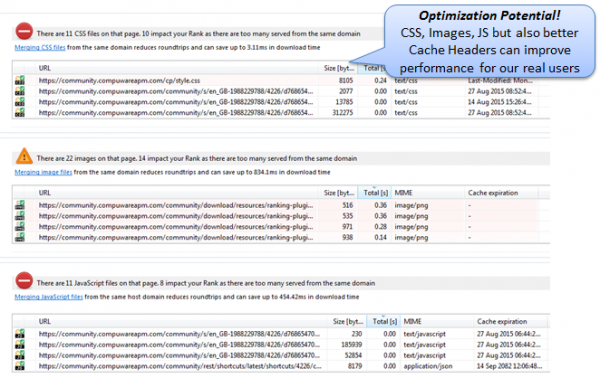Sort JavaScript table by Cache expiration header
The image size is (600, 378).
pos(502,321)
